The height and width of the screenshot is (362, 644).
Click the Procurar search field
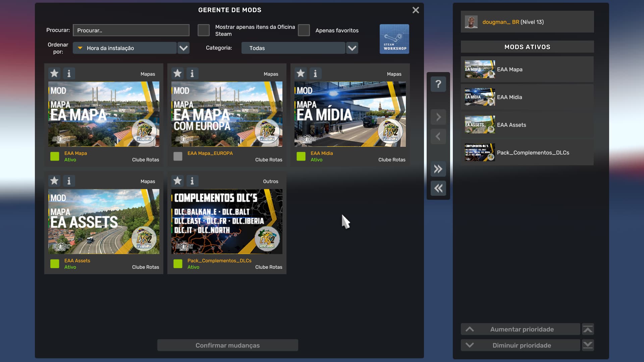coord(131,30)
